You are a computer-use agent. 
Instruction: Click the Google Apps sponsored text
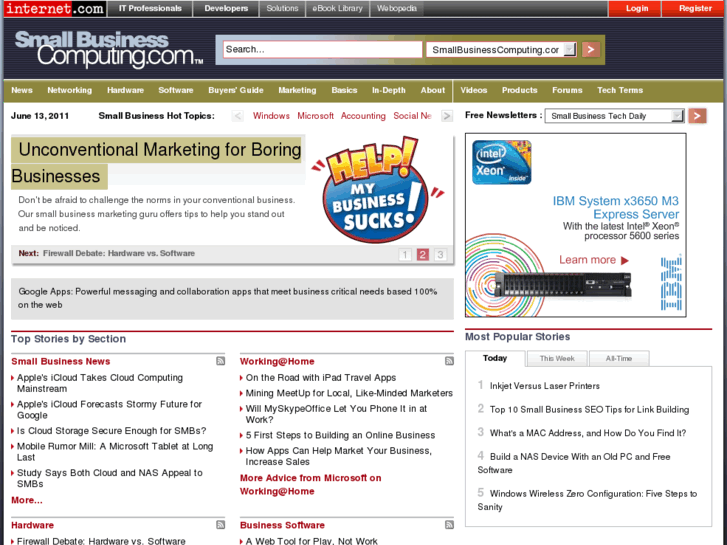(x=228, y=298)
